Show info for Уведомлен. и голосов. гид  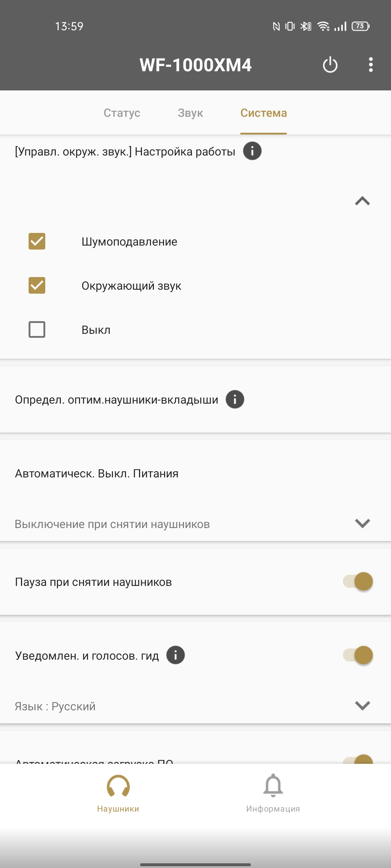pyautogui.click(x=176, y=655)
